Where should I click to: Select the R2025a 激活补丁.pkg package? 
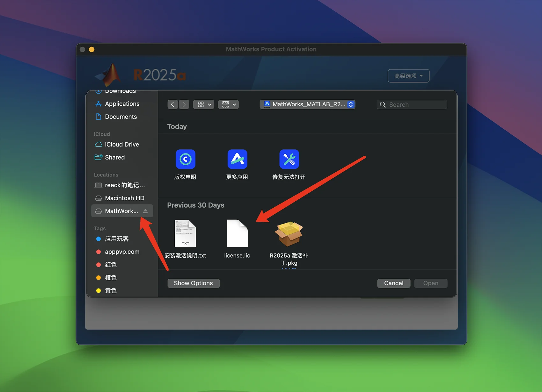[289, 234]
